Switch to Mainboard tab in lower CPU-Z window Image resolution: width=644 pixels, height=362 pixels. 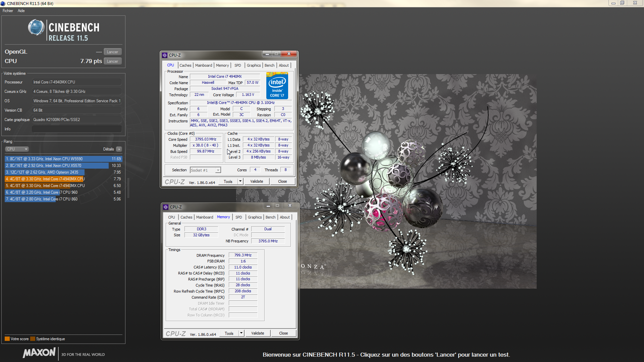205,217
